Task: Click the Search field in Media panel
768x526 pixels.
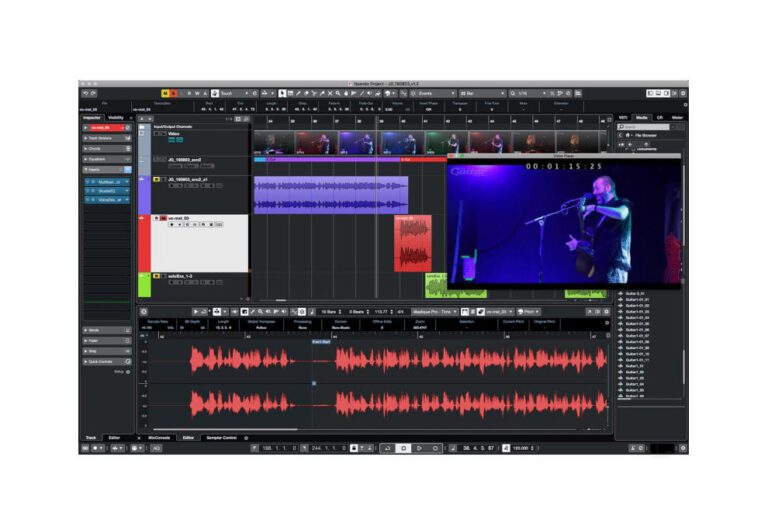Action: point(643,127)
